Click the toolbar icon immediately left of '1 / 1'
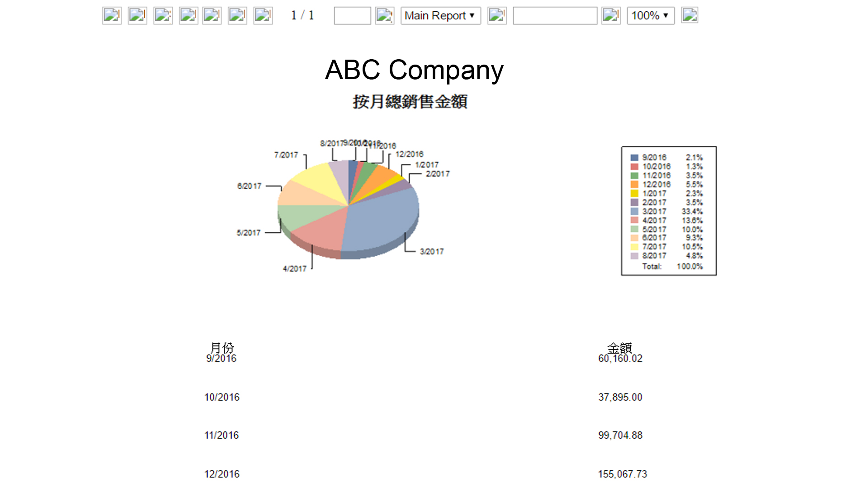868x488 pixels. (x=263, y=15)
